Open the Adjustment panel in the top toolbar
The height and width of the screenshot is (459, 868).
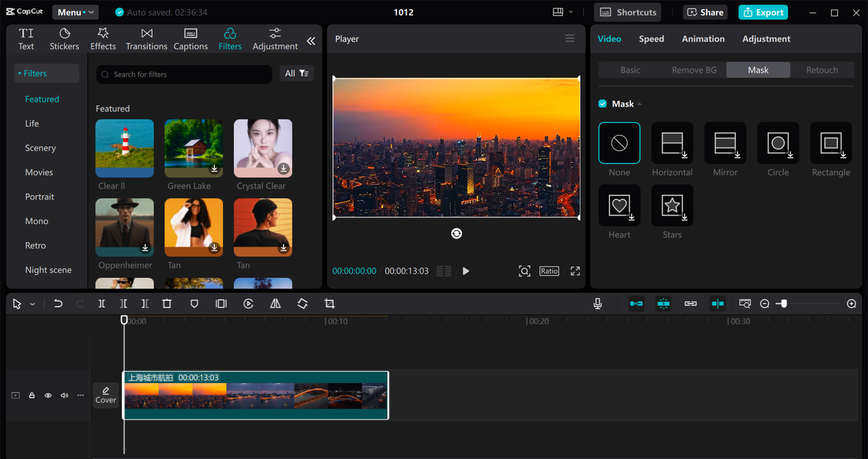275,39
